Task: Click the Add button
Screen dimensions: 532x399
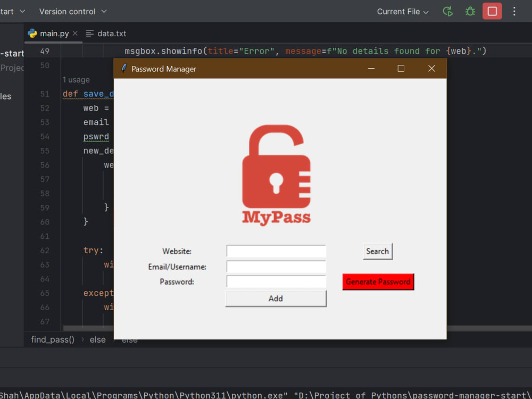Action: [x=276, y=298]
